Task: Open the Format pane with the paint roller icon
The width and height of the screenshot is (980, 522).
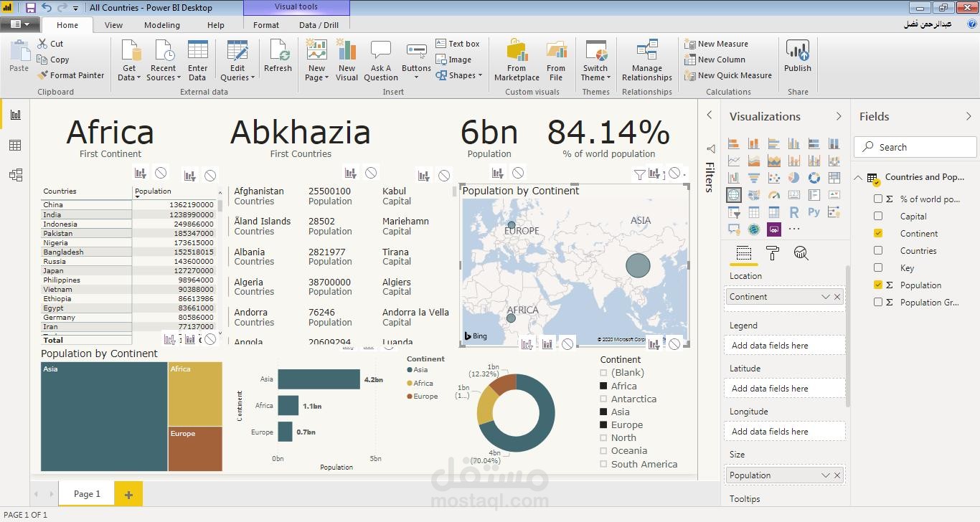Action: (x=773, y=252)
